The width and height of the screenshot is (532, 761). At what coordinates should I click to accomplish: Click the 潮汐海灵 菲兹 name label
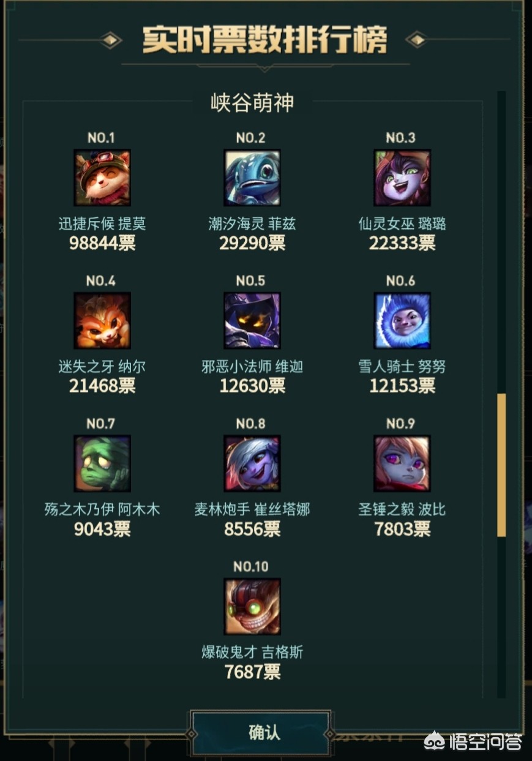tap(252, 224)
